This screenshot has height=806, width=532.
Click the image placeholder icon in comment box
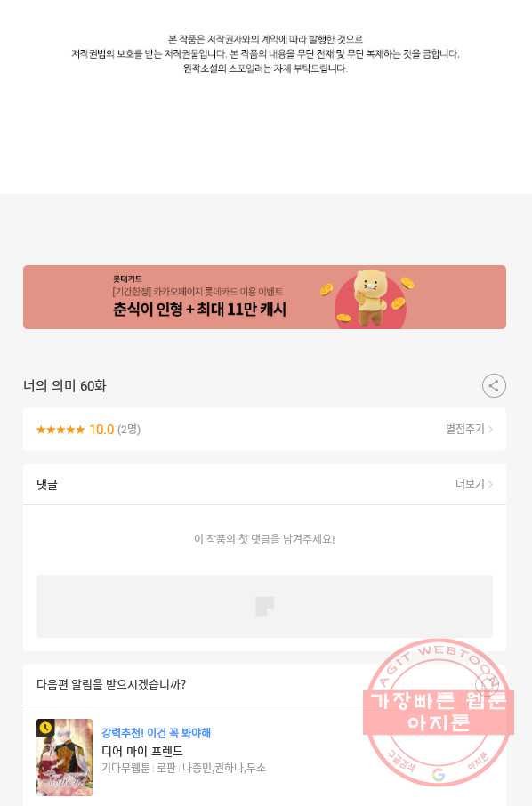click(x=265, y=606)
